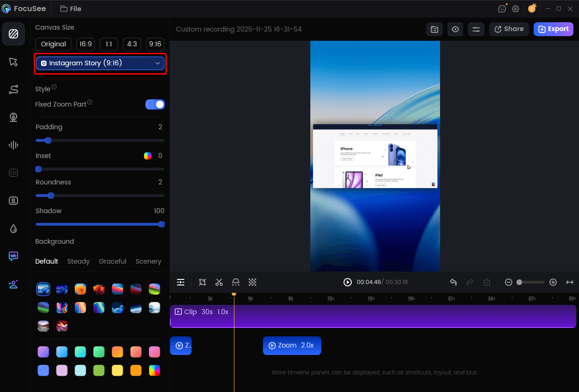Screen dimensions: 579x392
Task: Select the cursor editing tool in sidebar
Action: [x=13, y=62]
